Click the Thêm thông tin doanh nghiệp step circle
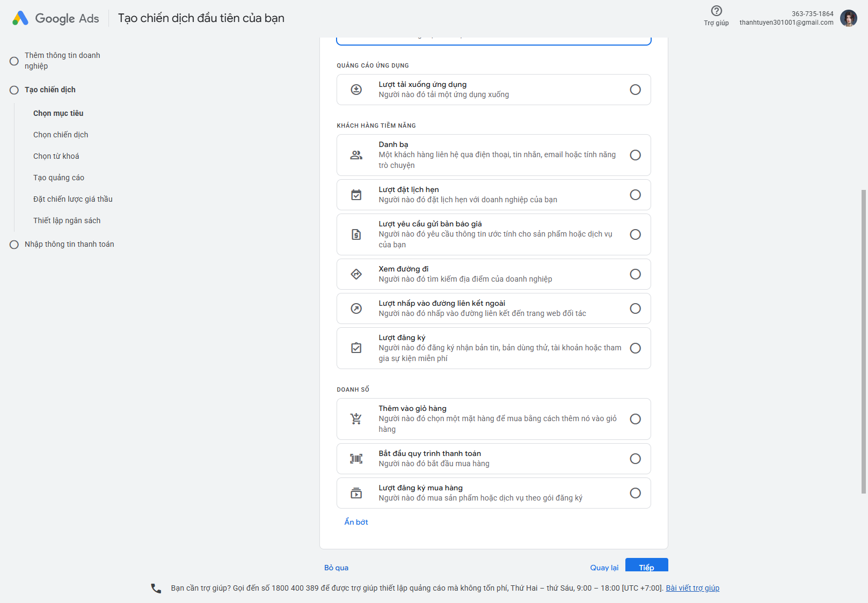Image resolution: width=868 pixels, height=603 pixels. pos(14,61)
